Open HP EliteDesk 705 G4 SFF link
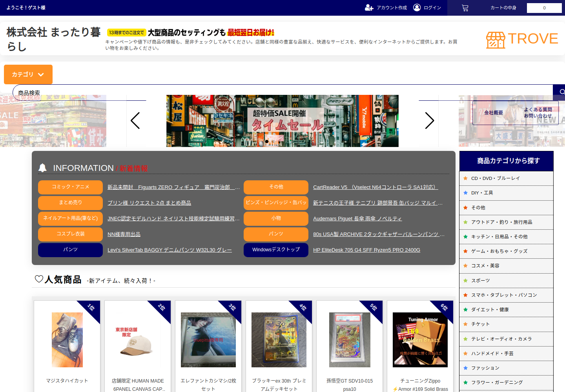 [x=366, y=250]
